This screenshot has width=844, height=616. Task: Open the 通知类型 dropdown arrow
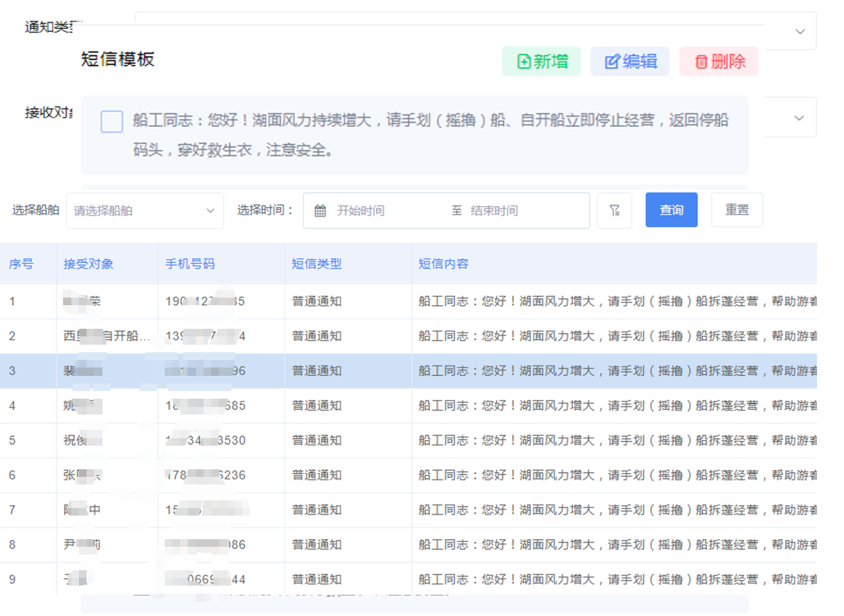tap(800, 32)
